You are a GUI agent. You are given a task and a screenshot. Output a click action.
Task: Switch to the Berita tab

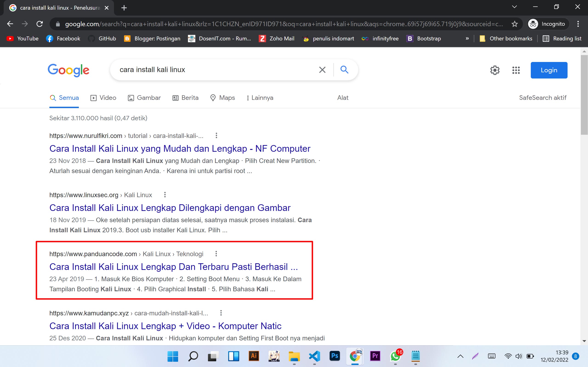185,98
